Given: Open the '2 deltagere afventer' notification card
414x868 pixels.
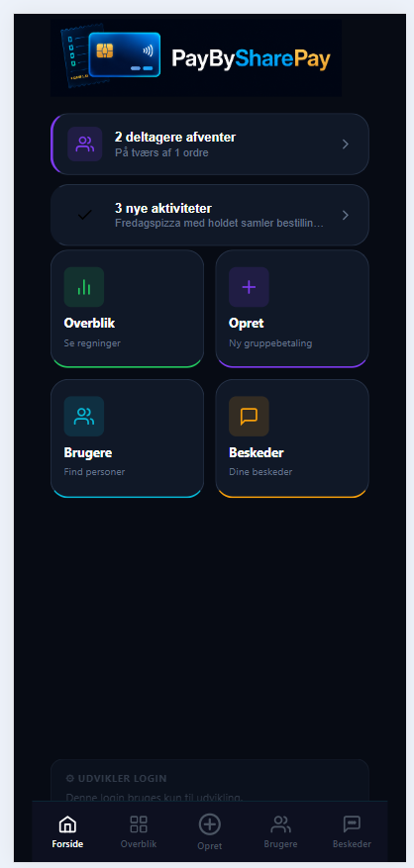Looking at the screenshot, I should click(x=210, y=144).
